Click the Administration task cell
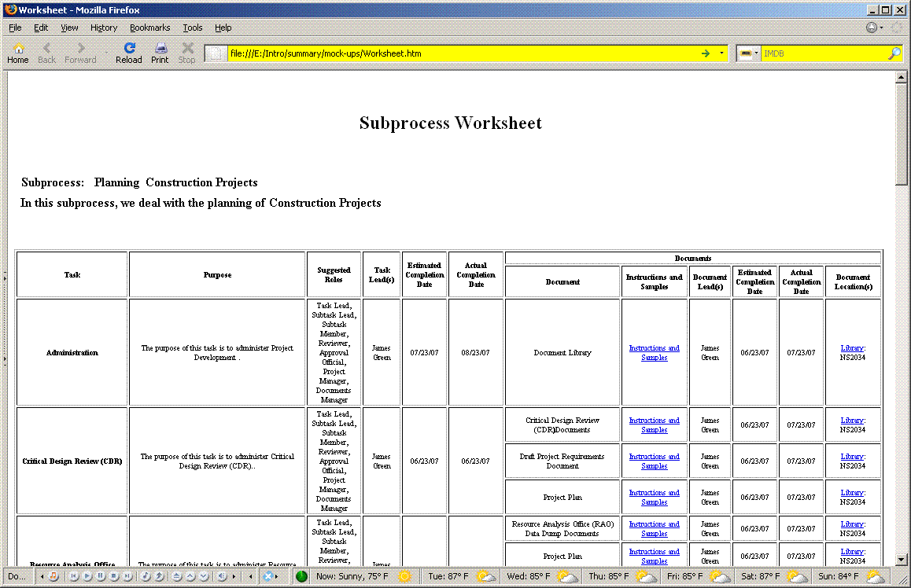 click(x=72, y=352)
